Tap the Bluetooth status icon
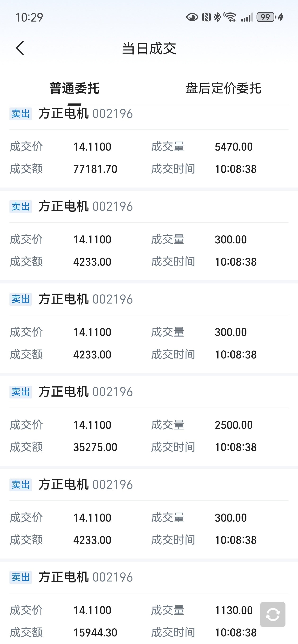 (218, 17)
